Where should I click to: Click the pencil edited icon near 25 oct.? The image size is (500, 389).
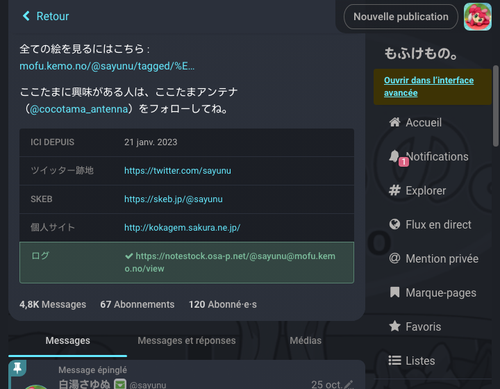pyautogui.click(x=348, y=384)
